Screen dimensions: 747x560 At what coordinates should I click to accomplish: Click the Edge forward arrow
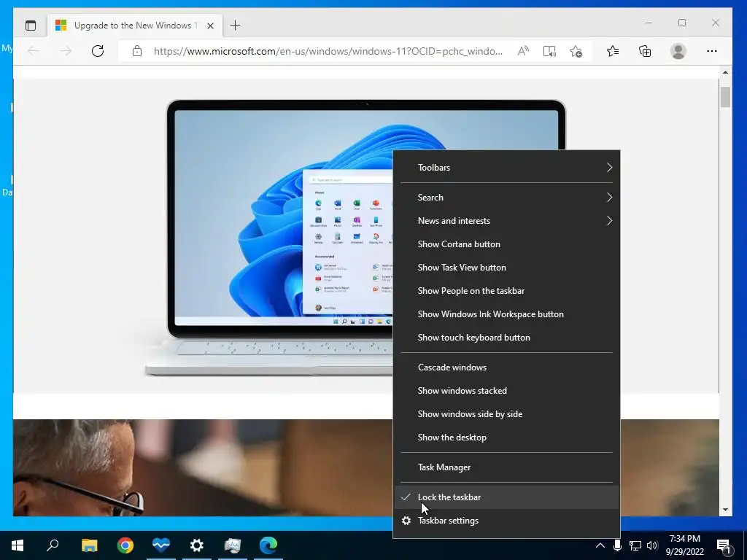tap(66, 51)
